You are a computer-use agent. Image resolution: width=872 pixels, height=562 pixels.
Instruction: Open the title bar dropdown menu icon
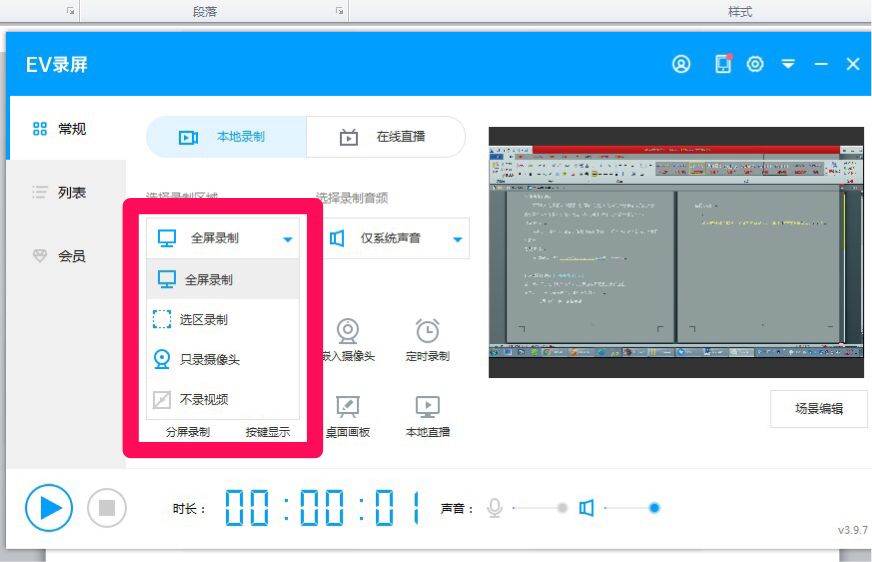coord(788,64)
